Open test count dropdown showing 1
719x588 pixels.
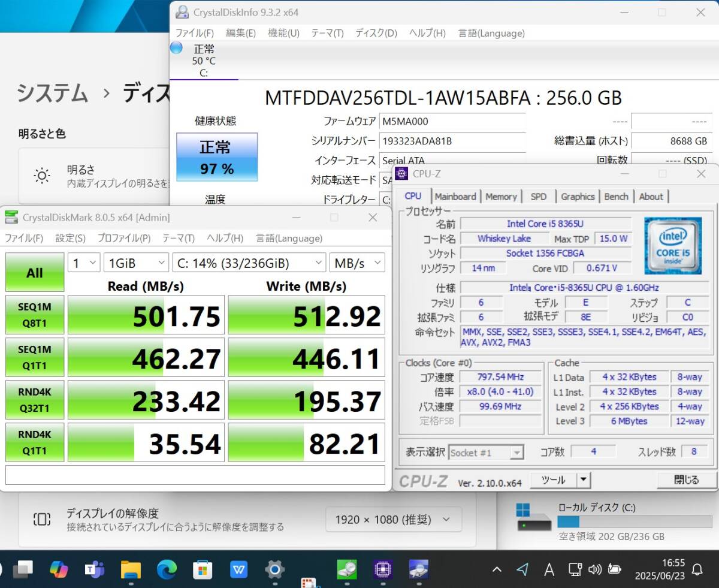click(x=84, y=263)
